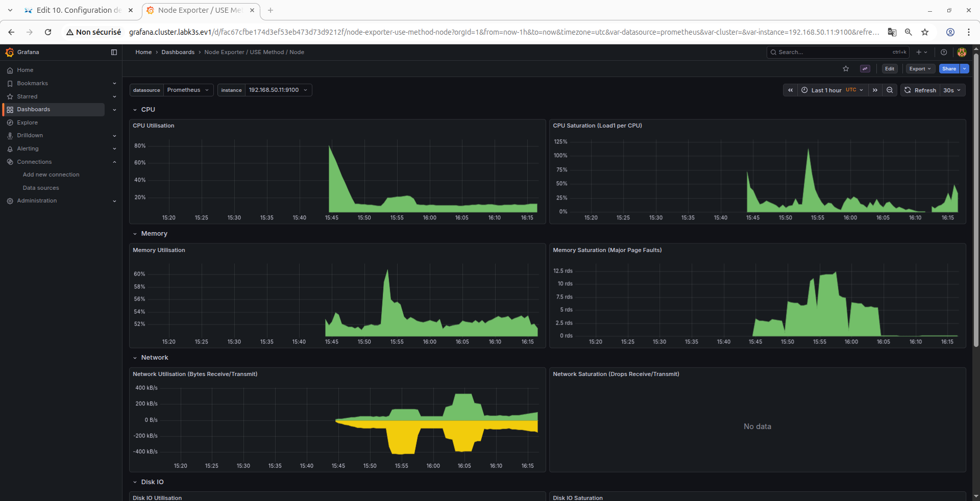The image size is (980, 501).
Task: Collapse the Network row section
Action: tap(135, 358)
